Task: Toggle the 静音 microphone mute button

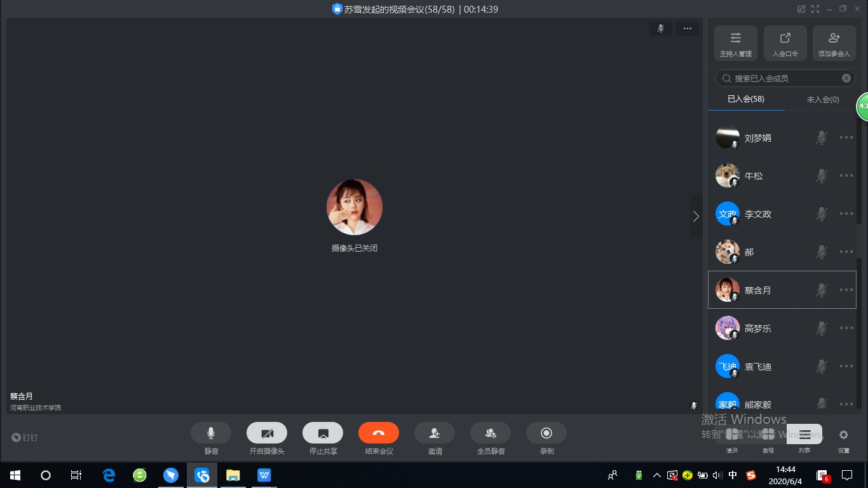Action: (x=211, y=433)
